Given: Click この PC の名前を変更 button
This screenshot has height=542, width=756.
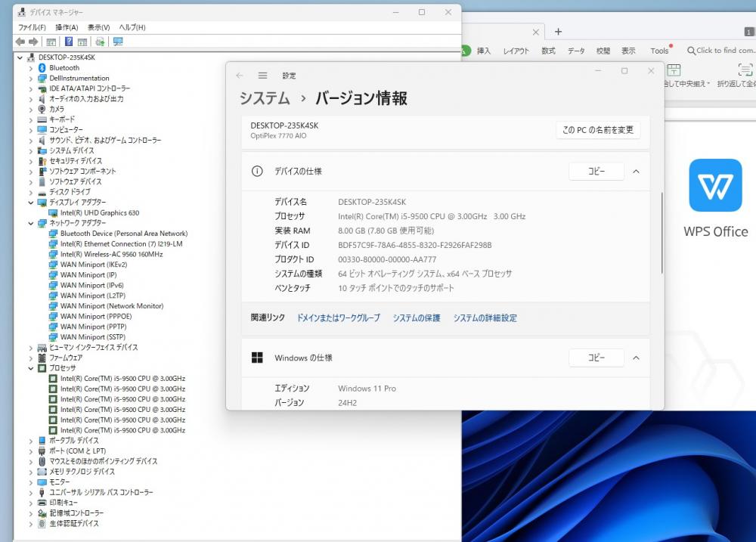Looking at the screenshot, I should click(x=598, y=130).
